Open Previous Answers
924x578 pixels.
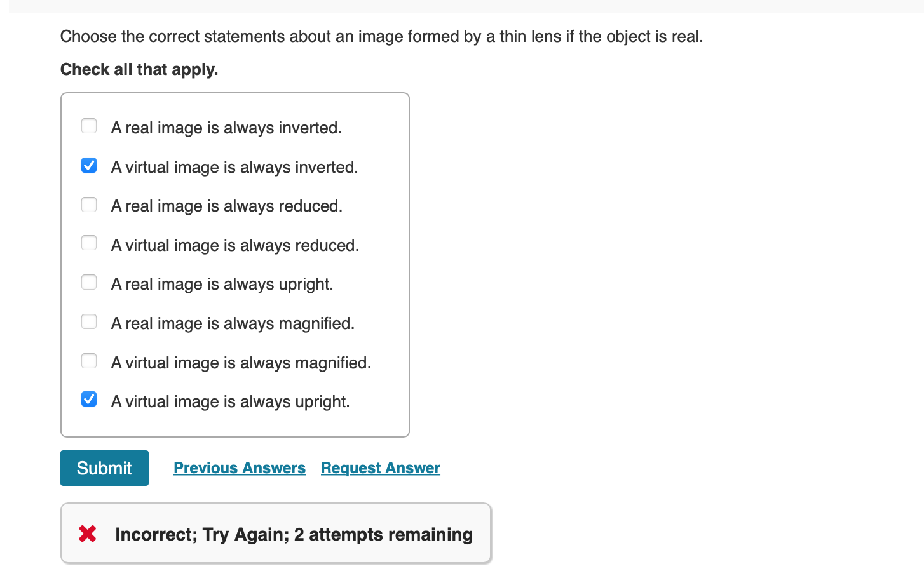(x=239, y=468)
